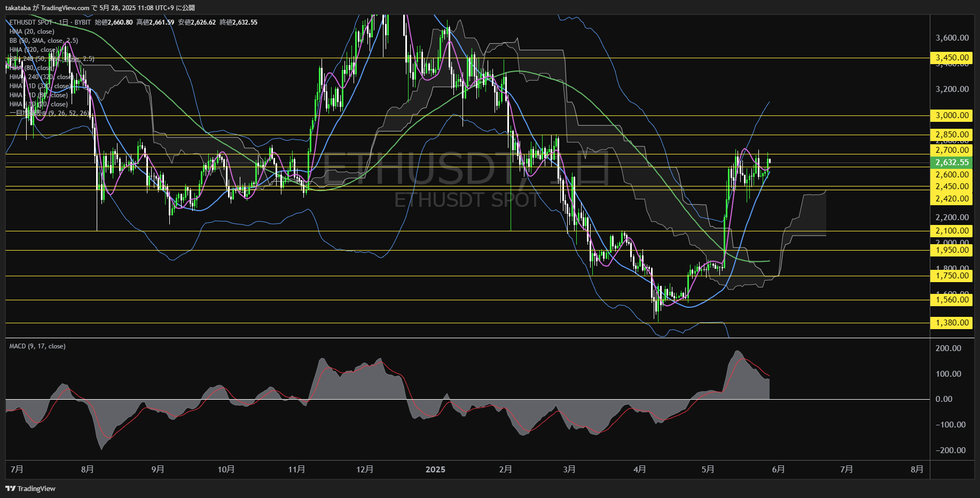
Task: Click the 2,420.00 yellow price label
Action: pos(951,199)
